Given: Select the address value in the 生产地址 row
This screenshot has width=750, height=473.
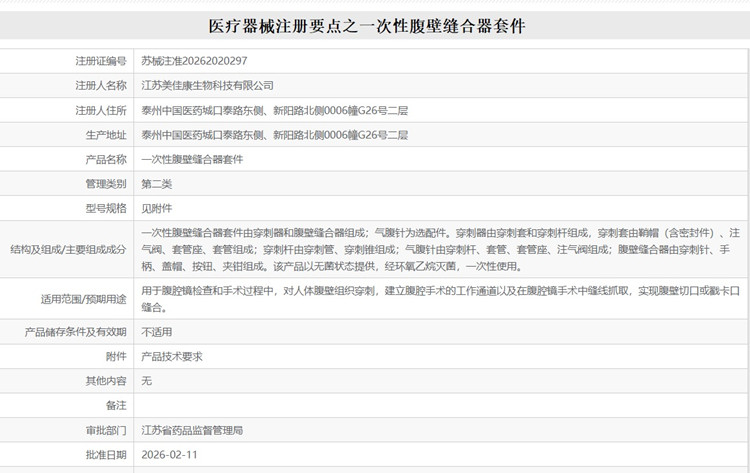Looking at the screenshot, I should point(275,135).
